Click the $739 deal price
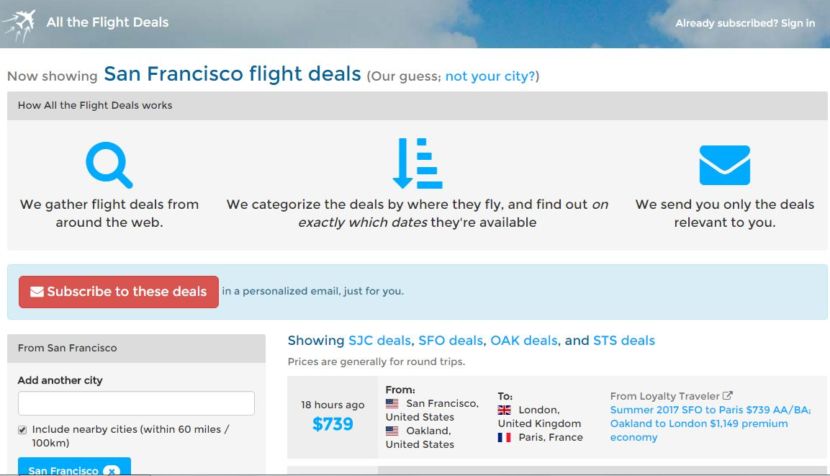Screen dimensions: 830x476 coord(333,424)
